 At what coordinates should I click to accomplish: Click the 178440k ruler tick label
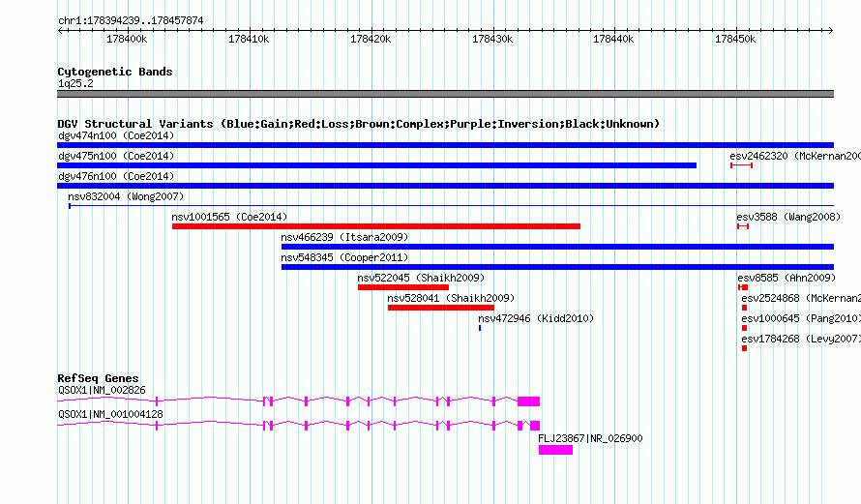click(x=613, y=39)
